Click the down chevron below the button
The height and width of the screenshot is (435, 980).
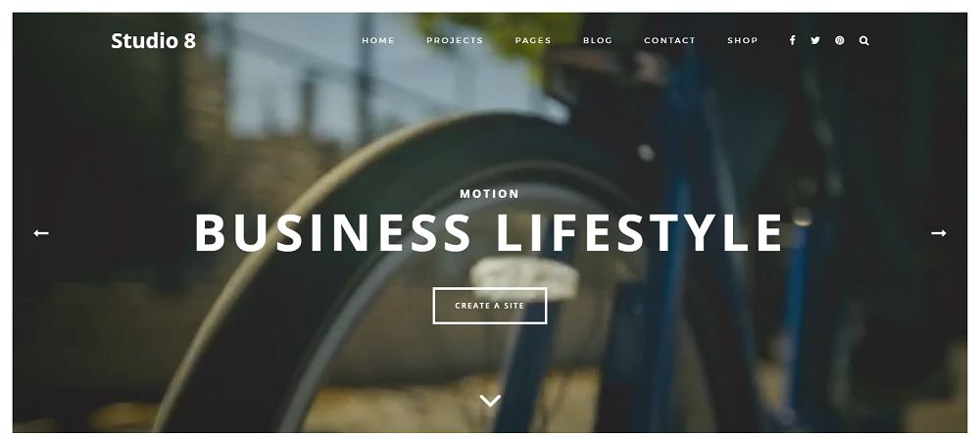pos(489,401)
